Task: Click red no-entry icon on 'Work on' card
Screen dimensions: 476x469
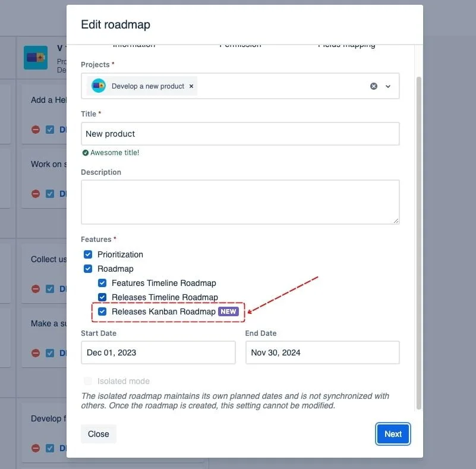Action: (x=36, y=194)
